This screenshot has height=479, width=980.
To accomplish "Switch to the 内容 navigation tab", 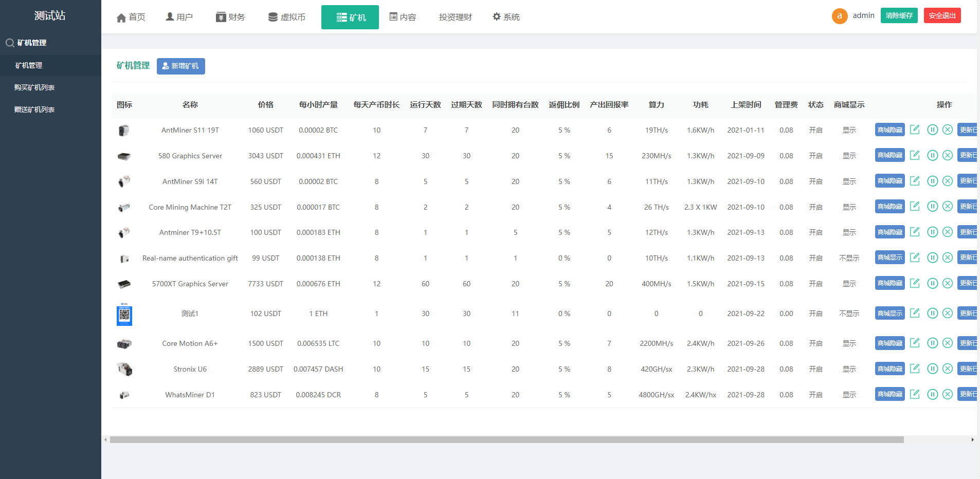I will click(x=403, y=16).
